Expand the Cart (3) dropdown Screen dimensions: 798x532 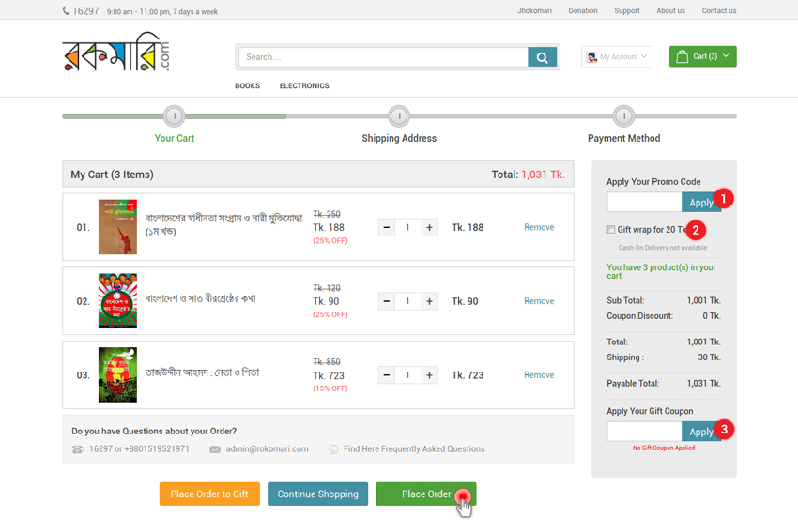[x=702, y=57]
